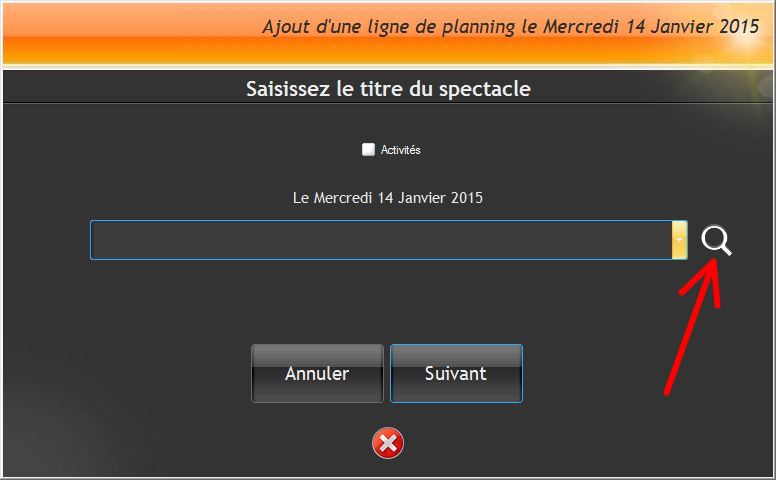The height and width of the screenshot is (480, 776).
Task: Open the spectacle list via the yellow arrow
Action: click(x=679, y=240)
